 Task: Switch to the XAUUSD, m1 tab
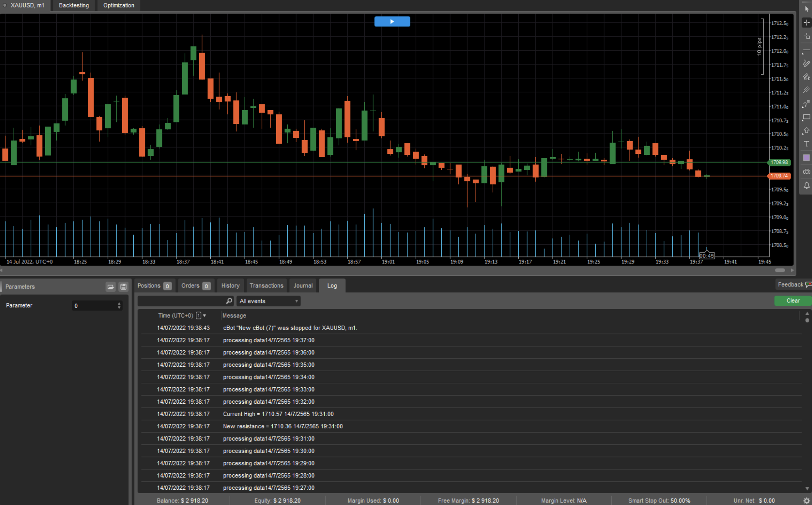pos(26,5)
